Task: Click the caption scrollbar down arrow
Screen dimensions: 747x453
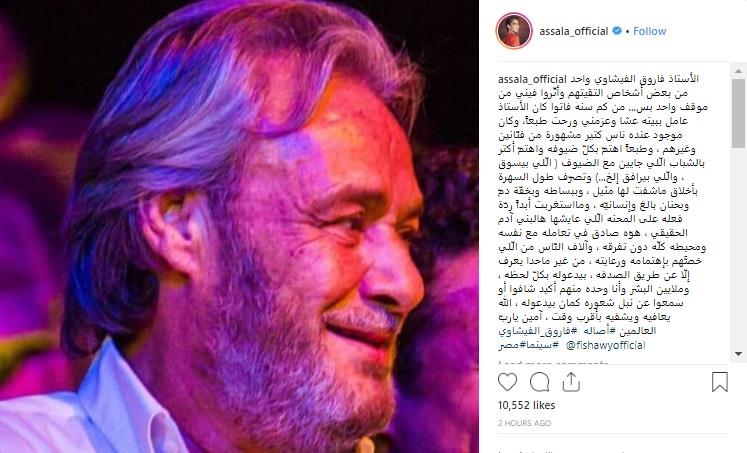Action: pyautogui.click(x=738, y=354)
